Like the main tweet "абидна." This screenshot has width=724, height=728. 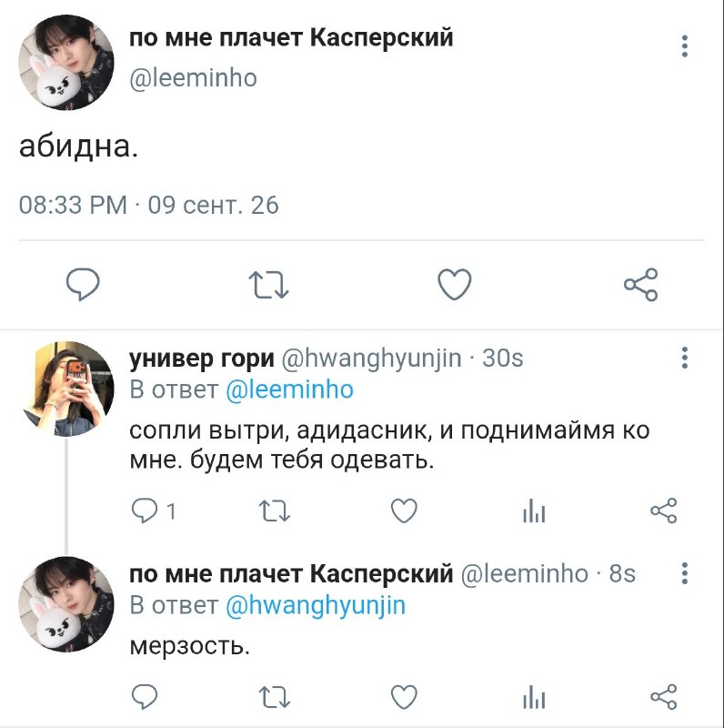(455, 284)
